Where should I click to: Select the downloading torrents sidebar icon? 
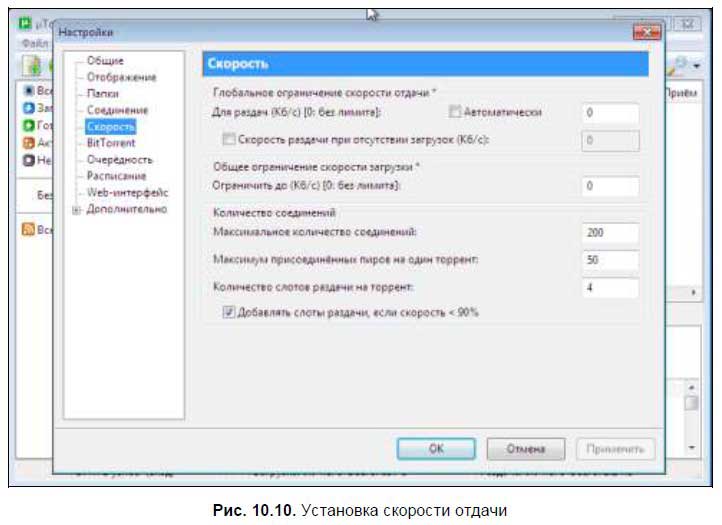tap(29, 108)
